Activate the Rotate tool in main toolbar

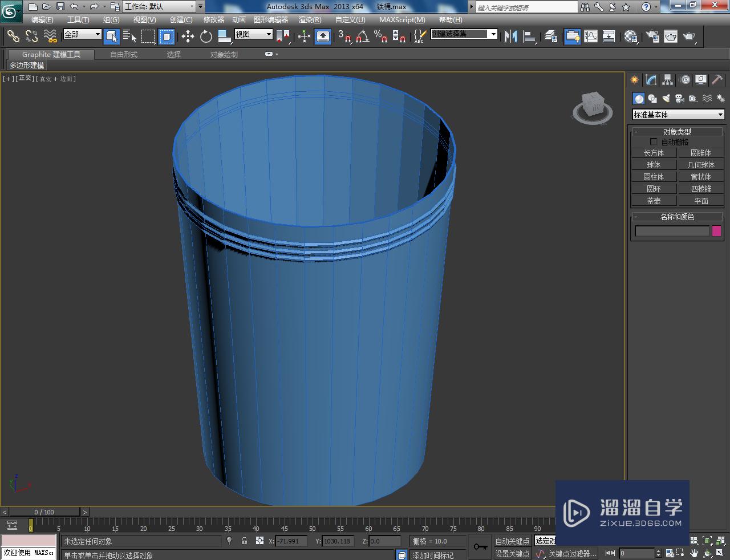coord(206,36)
